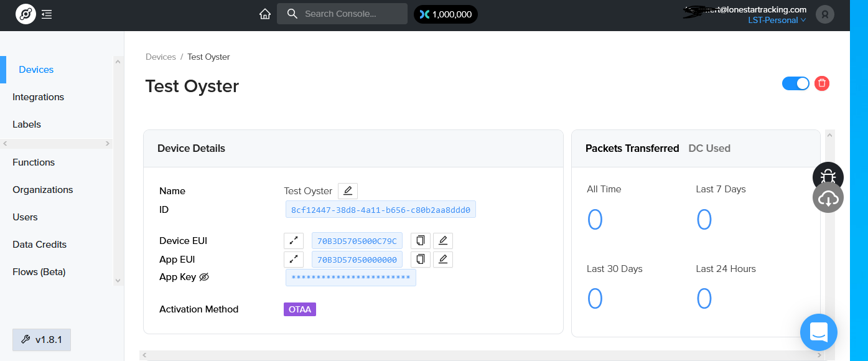Image resolution: width=868 pixels, height=361 pixels.
Task: Click the cloud download icon
Action: pos(828,199)
